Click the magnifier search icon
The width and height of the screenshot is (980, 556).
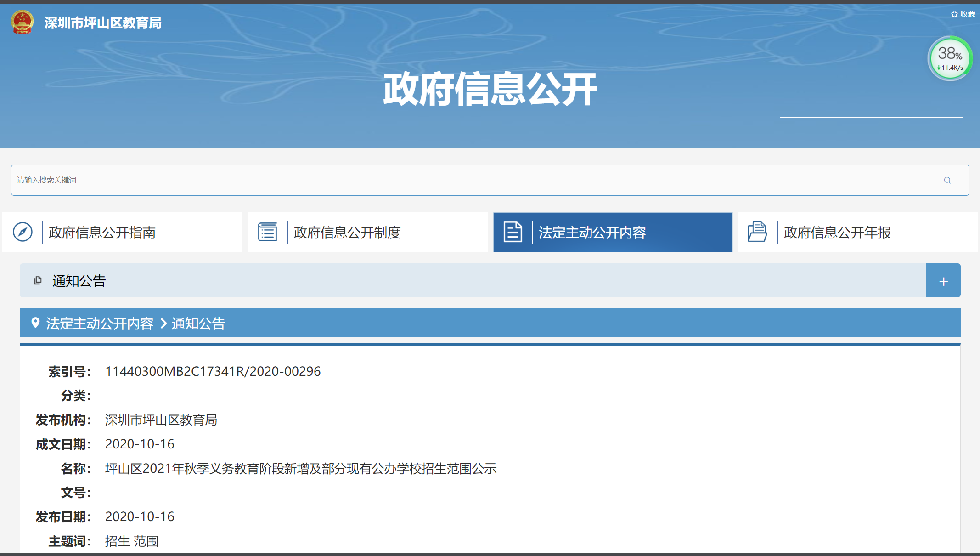coord(947,180)
